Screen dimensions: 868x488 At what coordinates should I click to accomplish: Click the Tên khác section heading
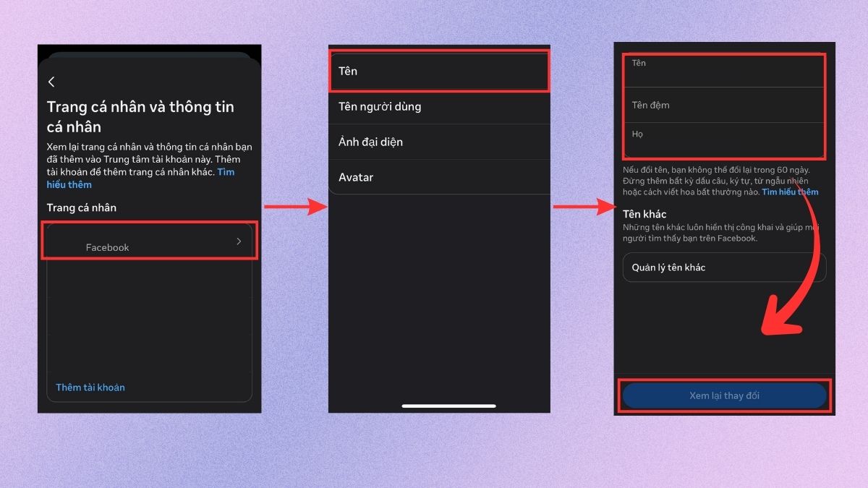coord(644,214)
